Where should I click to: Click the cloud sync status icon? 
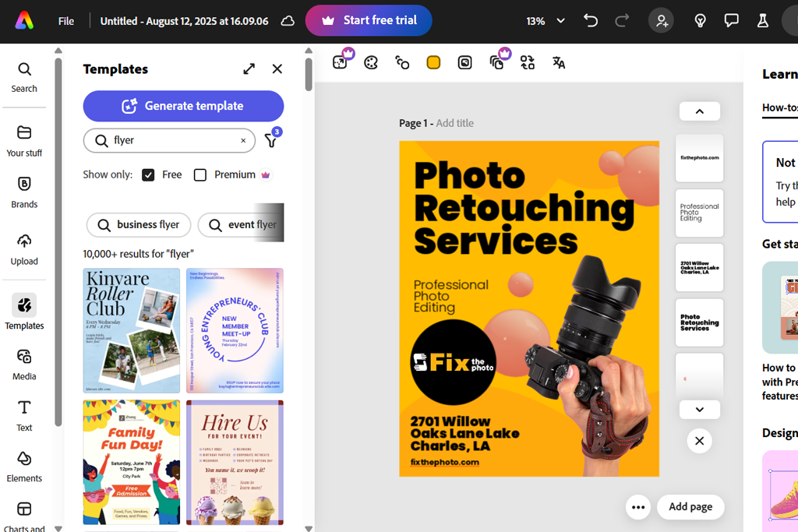pos(288,21)
